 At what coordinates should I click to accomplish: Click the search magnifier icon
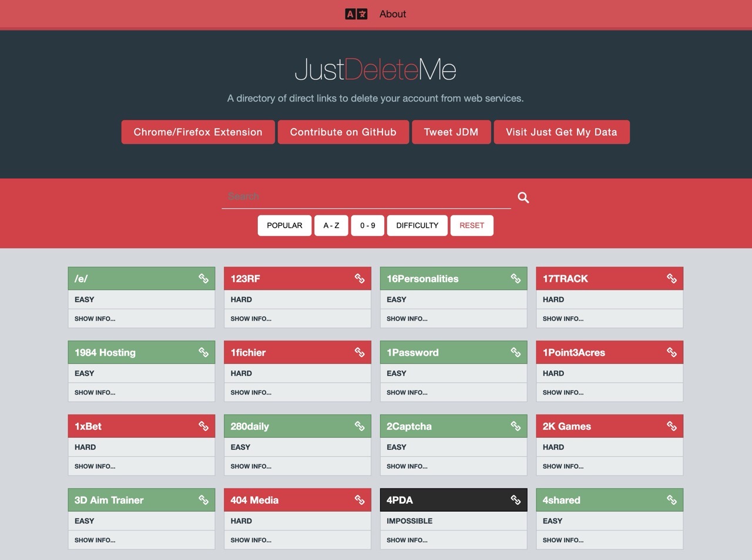[x=523, y=198]
